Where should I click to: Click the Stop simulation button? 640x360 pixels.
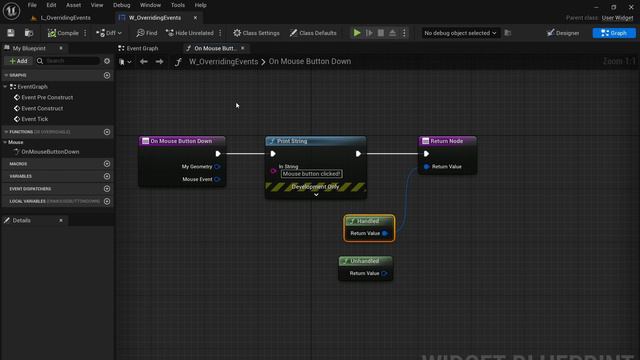point(380,33)
